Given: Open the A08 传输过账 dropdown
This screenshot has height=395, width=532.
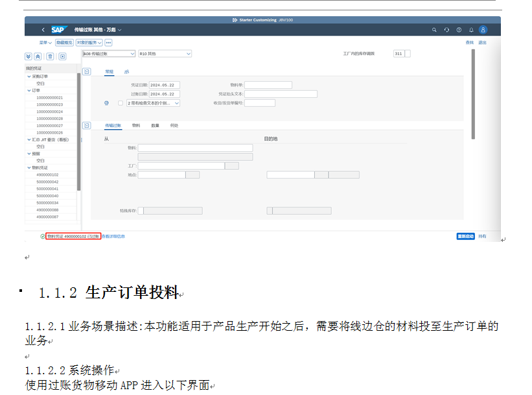Looking at the screenshot, I should pyautogui.click(x=132, y=54).
